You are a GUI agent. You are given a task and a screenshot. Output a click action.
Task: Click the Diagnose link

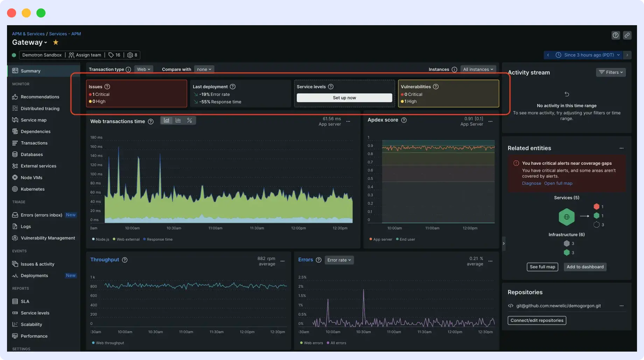tap(531, 183)
